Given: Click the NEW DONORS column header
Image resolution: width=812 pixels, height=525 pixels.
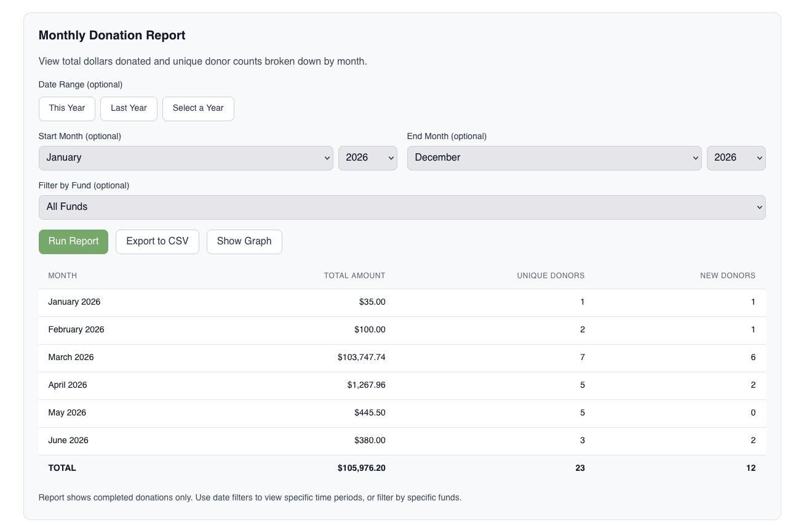Looking at the screenshot, I should pyautogui.click(x=728, y=276).
